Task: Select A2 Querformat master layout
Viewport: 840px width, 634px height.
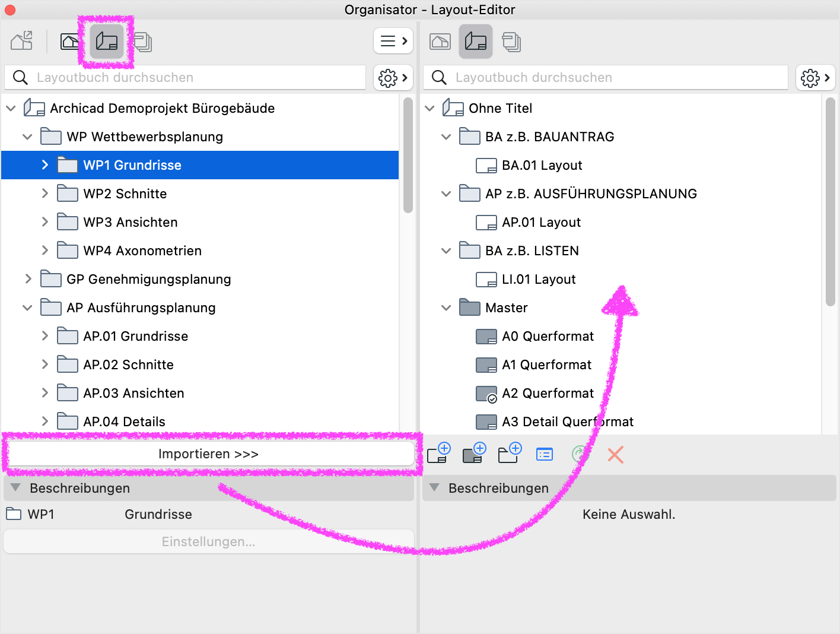Action: click(621, 393)
